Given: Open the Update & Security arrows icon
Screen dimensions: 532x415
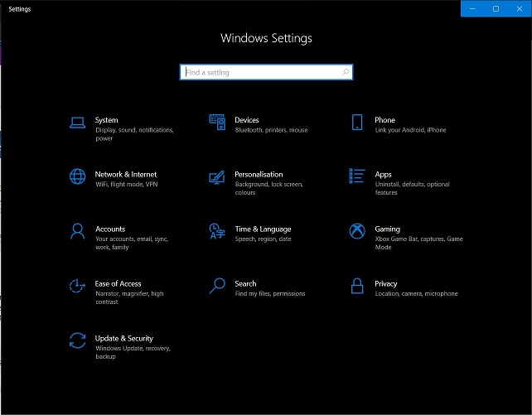Looking at the screenshot, I should [77, 340].
